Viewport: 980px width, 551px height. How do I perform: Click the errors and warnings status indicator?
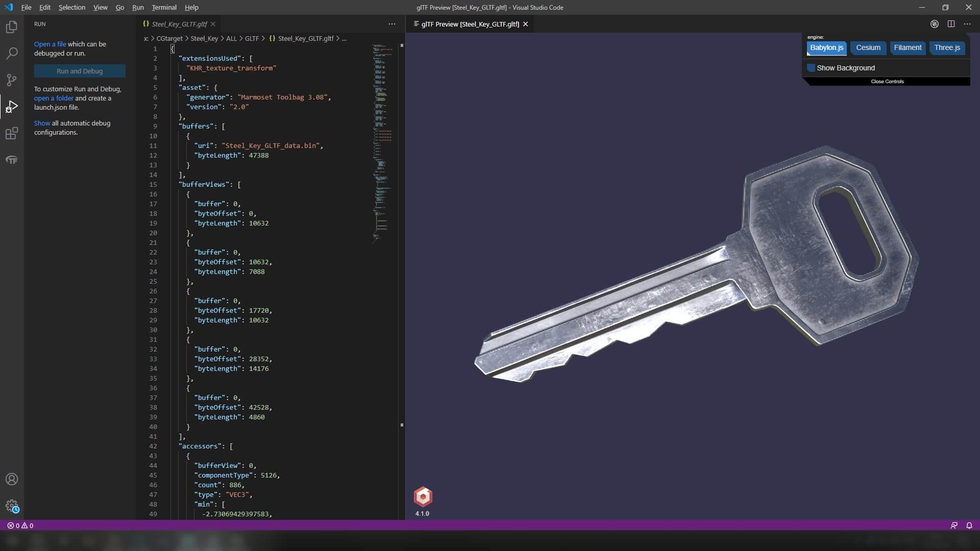(20, 525)
